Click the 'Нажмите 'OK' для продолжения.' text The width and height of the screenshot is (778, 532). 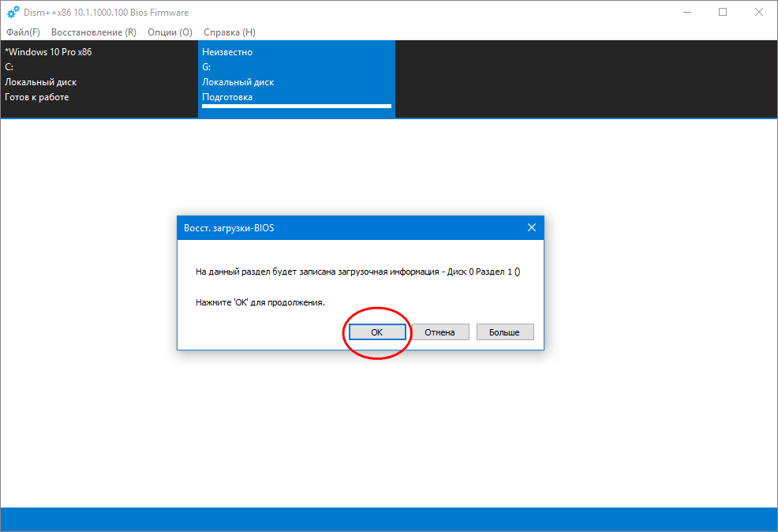coord(260,302)
